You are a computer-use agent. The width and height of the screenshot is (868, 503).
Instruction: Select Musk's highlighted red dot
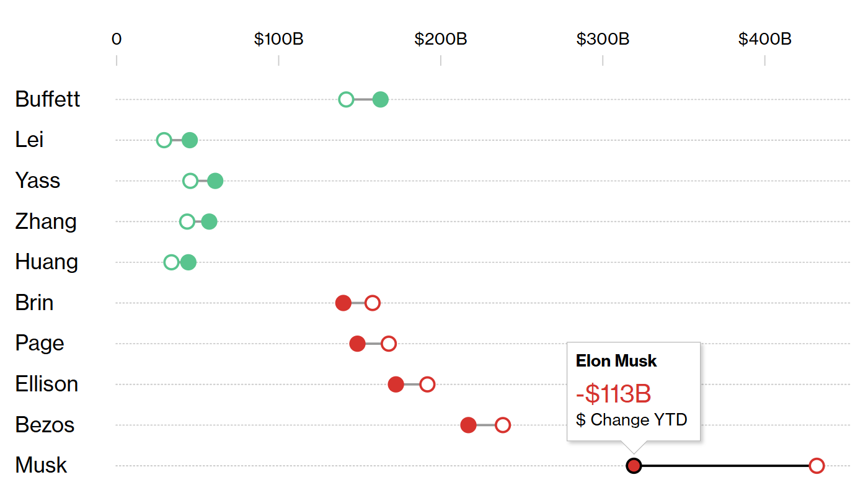click(633, 466)
